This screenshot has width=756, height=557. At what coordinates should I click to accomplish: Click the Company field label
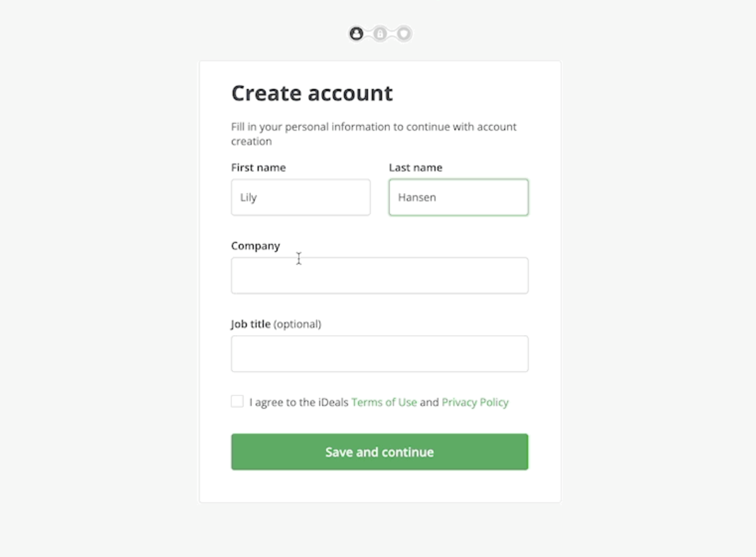(x=255, y=246)
